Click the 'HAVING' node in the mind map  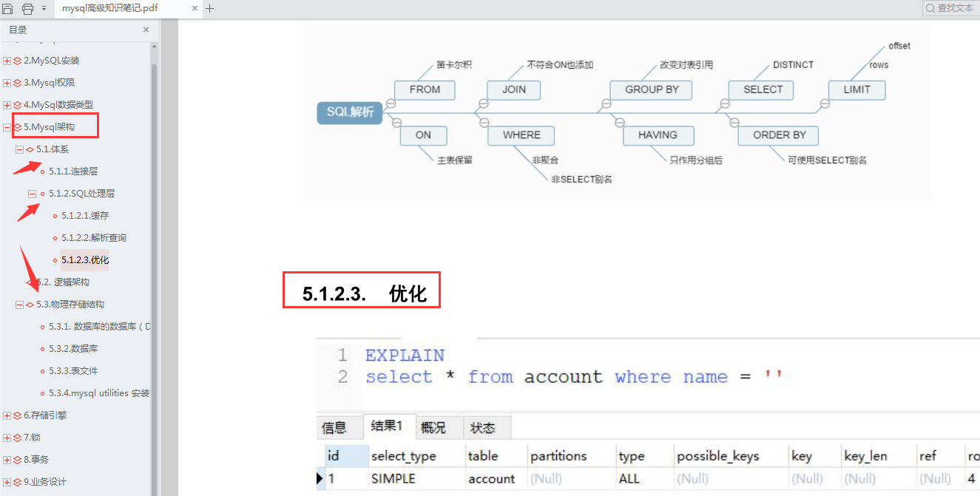(x=658, y=135)
